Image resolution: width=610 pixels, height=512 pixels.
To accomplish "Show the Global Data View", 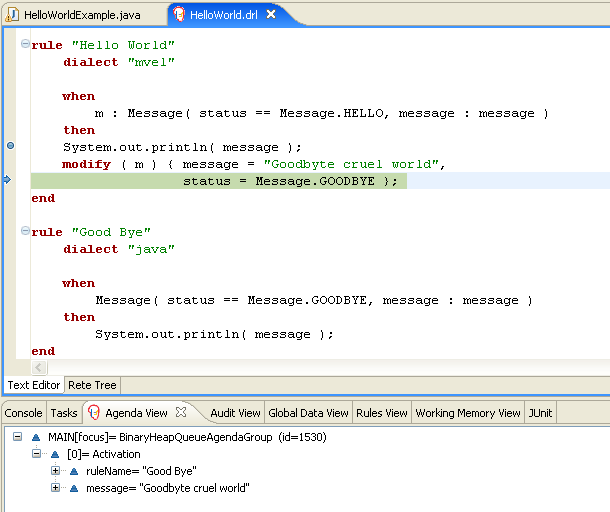I will 308,413.
